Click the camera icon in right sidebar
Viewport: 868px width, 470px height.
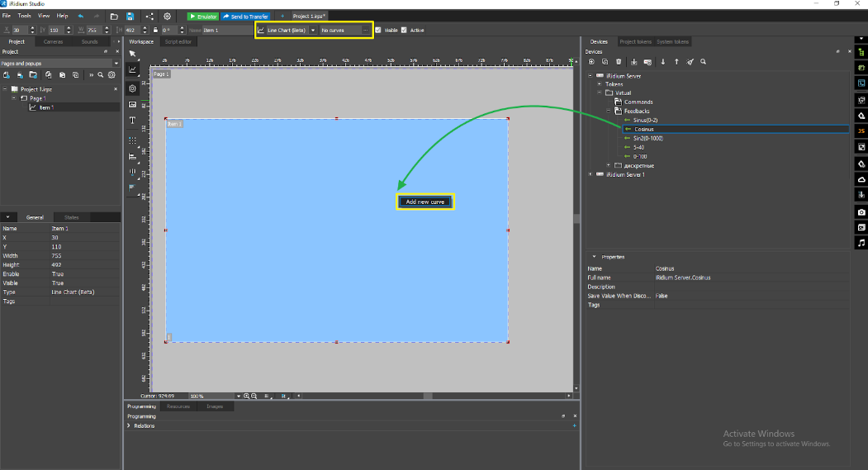click(x=861, y=211)
